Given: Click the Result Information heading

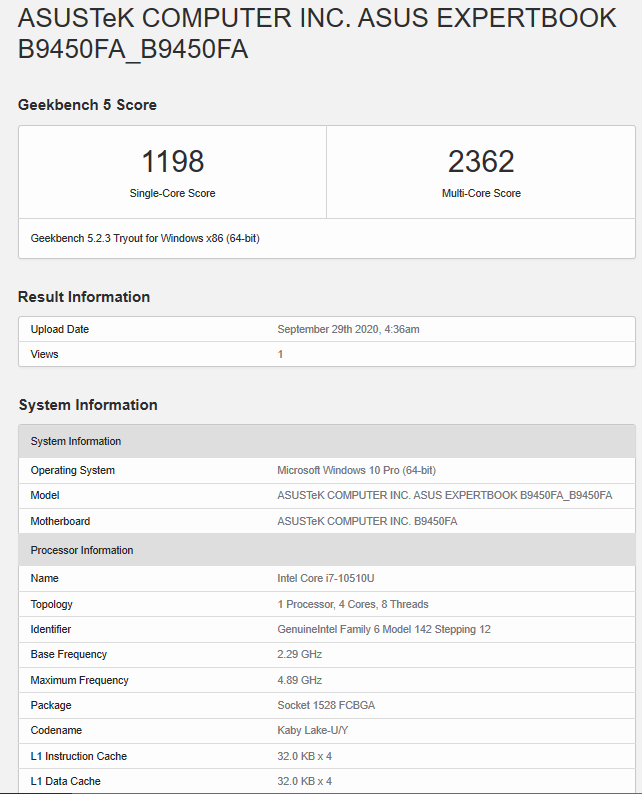Looking at the screenshot, I should pos(84,297).
